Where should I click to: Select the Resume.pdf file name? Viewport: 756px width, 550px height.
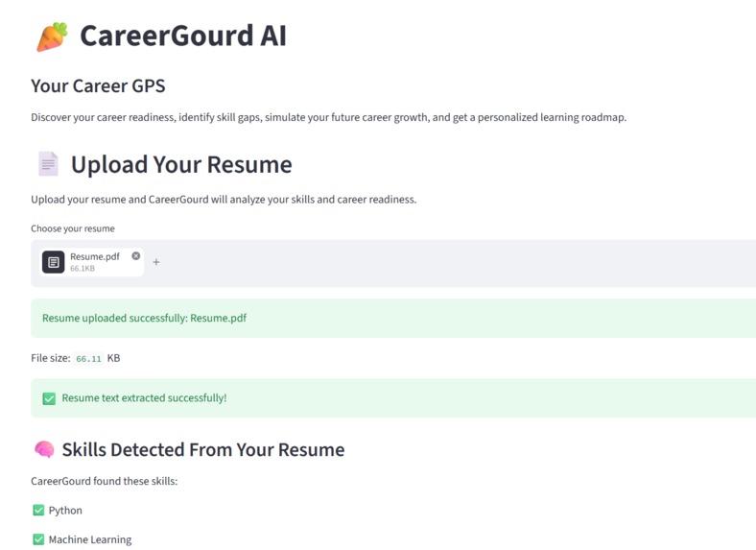95,256
